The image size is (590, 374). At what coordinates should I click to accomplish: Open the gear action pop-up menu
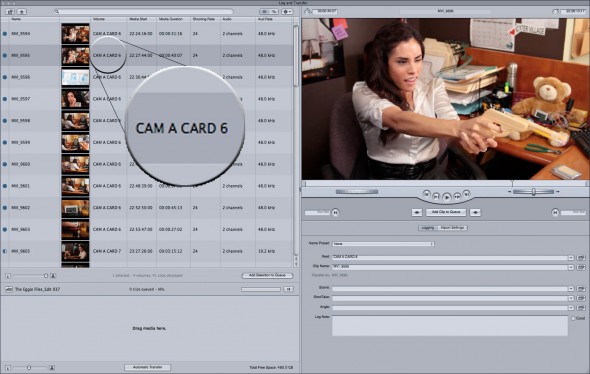coord(287,12)
